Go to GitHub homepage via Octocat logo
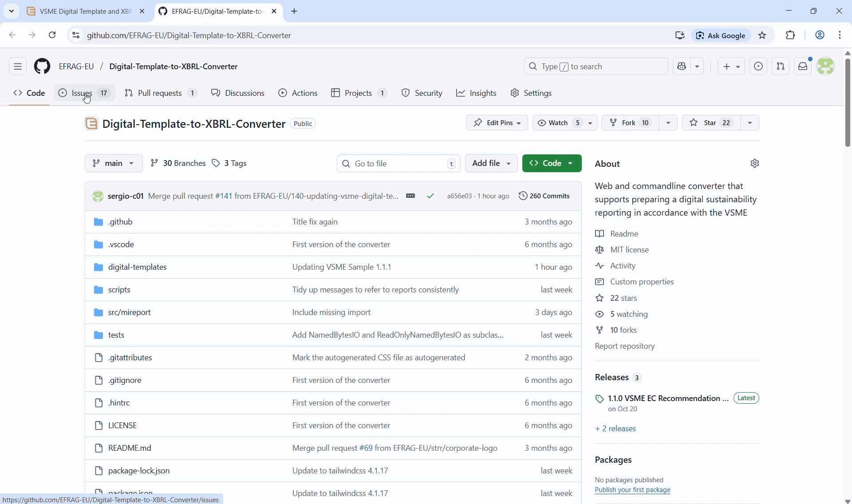Viewport: 852px width, 504px height. pyautogui.click(x=42, y=67)
